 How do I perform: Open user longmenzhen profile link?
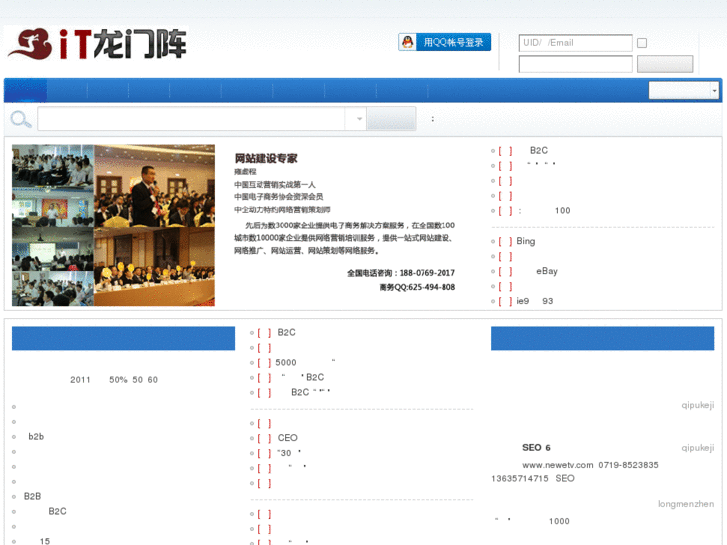(686, 504)
